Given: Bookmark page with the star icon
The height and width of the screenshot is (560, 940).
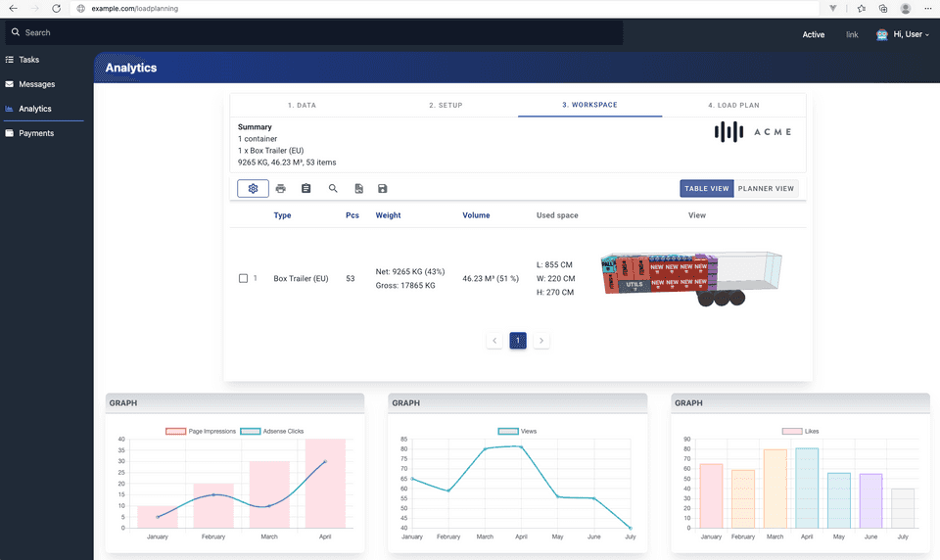Looking at the screenshot, I should (x=862, y=9).
